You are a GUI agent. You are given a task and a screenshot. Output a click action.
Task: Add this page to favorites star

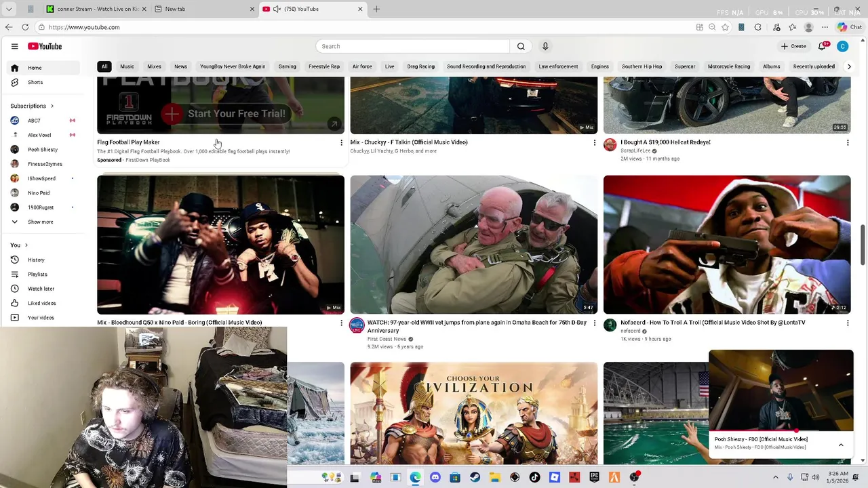point(725,27)
